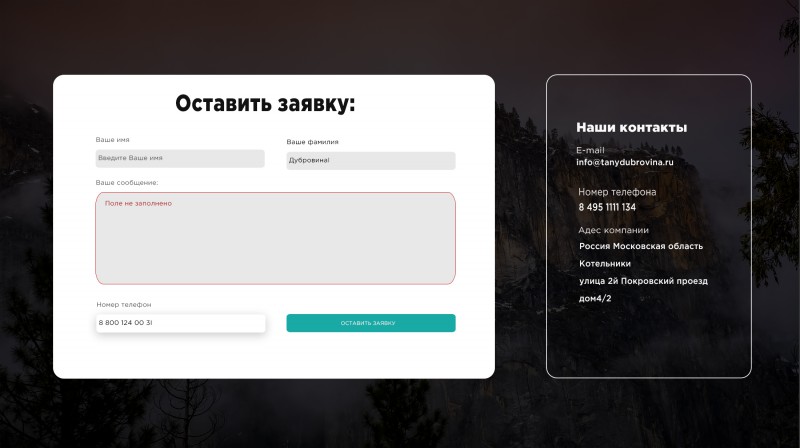Click the 'Адес компании' label
The image size is (800, 448).
click(614, 230)
